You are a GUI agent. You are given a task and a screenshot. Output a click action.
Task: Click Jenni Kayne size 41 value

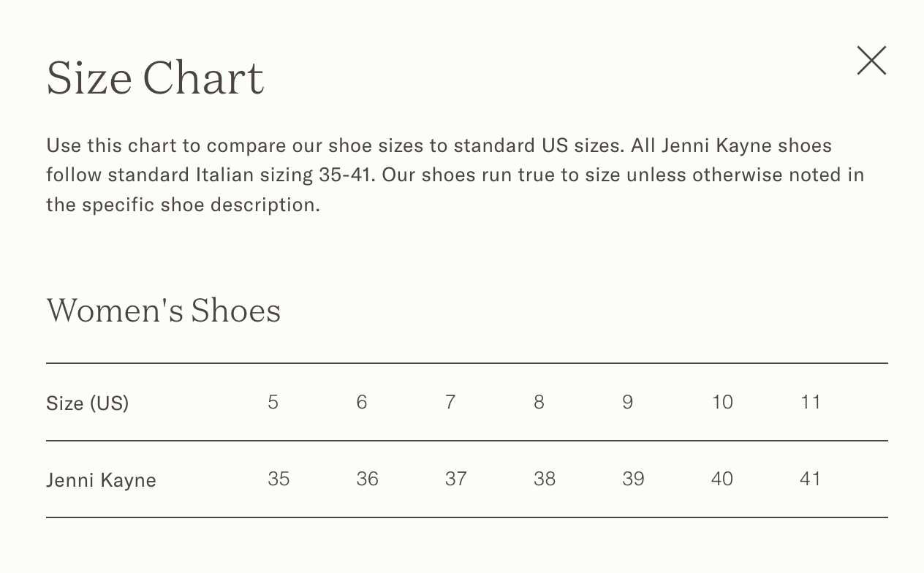[811, 479]
